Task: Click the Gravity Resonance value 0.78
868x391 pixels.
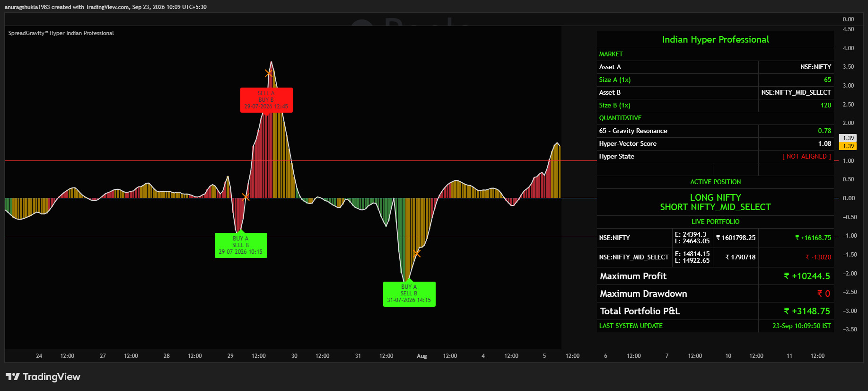Action: pyautogui.click(x=824, y=131)
